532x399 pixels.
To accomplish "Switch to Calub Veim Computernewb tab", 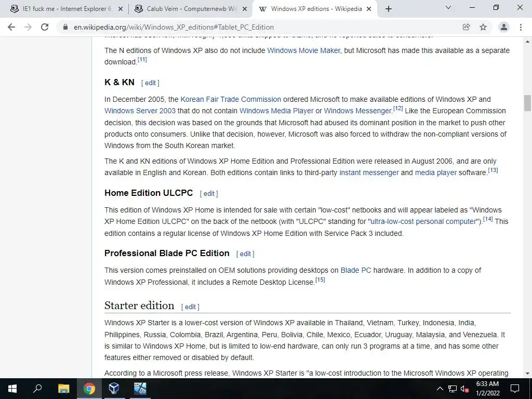I will pos(191,9).
